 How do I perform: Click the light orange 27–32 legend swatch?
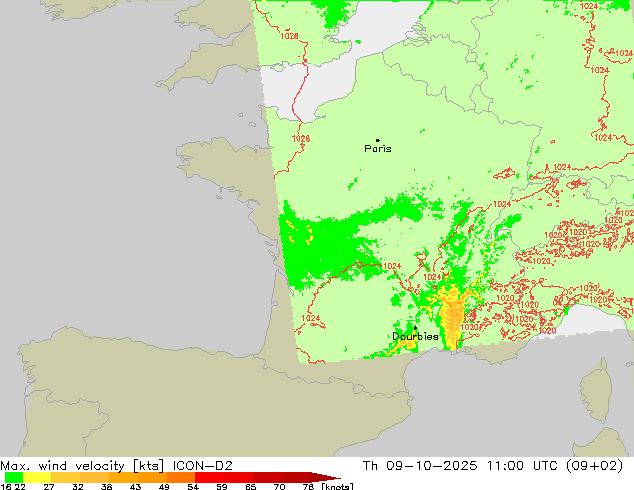tap(66, 477)
